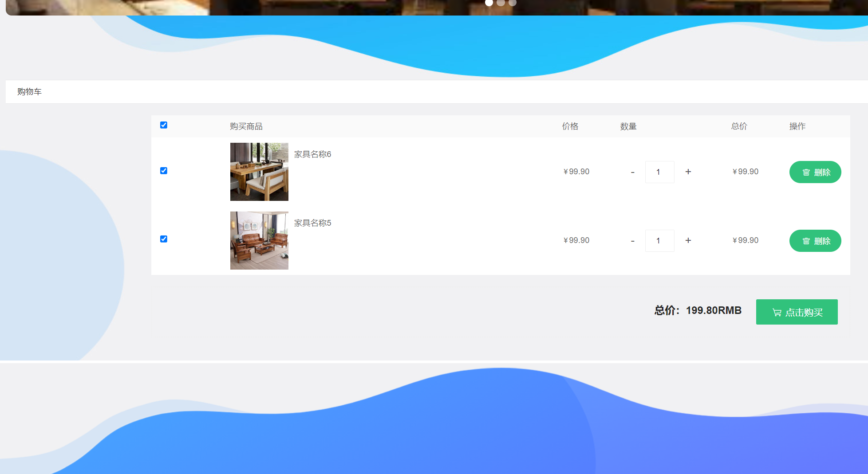Click quantity input field for 家具名称5
This screenshot has height=474, width=868.
click(x=659, y=241)
